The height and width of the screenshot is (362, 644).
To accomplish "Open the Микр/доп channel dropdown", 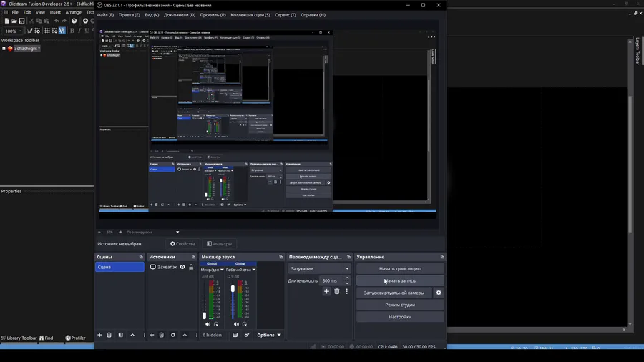I will click(x=212, y=270).
